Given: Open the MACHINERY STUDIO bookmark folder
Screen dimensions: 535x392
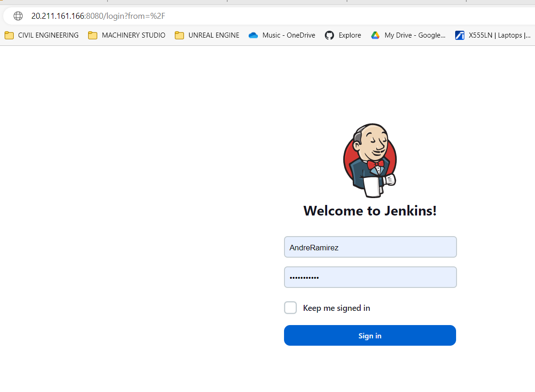Looking at the screenshot, I should click(x=127, y=35).
